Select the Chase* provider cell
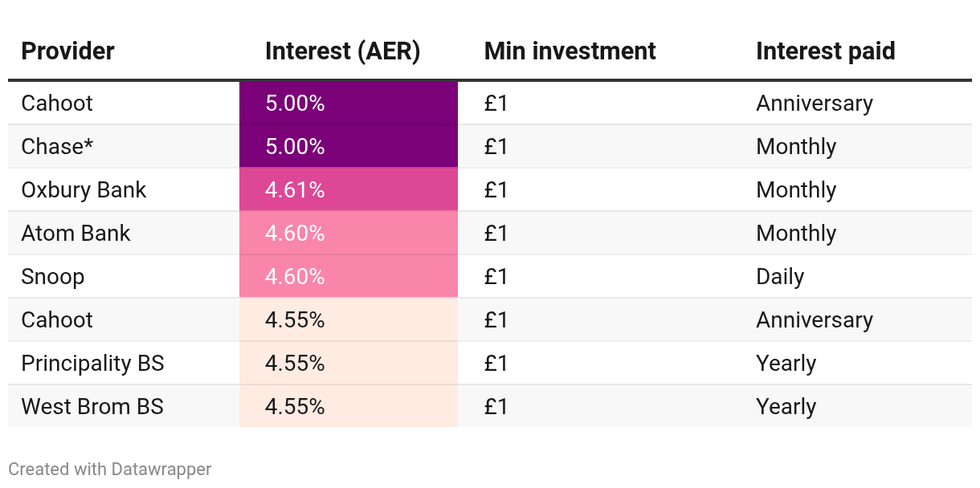Viewport: 980px width, 488px height. (59, 147)
